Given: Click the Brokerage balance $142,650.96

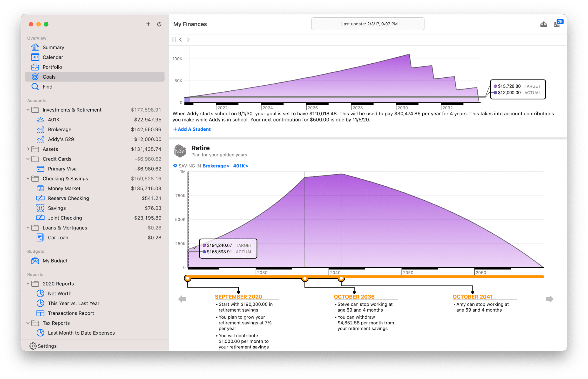Looking at the screenshot, I should 146,129.
